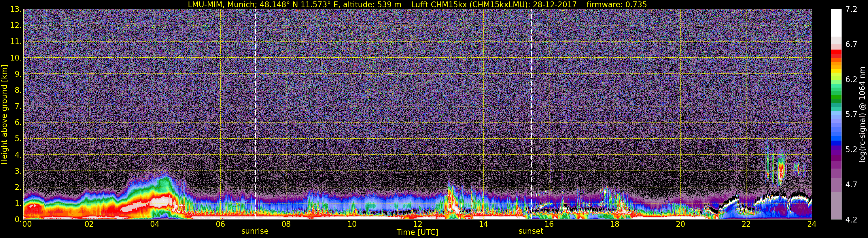Click the time tick label '00'

point(27,224)
